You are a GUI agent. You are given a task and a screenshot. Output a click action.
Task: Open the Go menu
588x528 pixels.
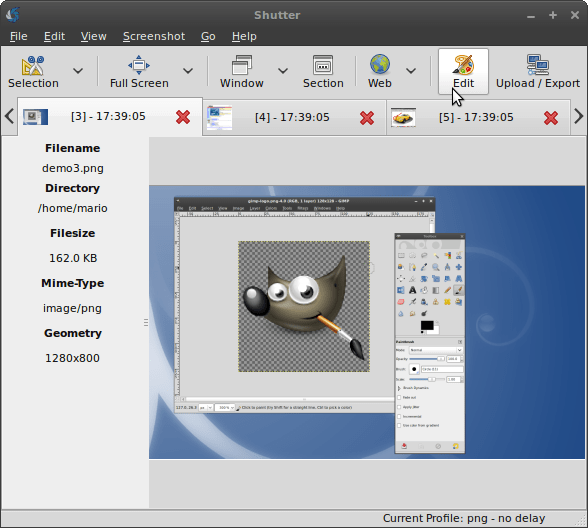[x=208, y=36]
